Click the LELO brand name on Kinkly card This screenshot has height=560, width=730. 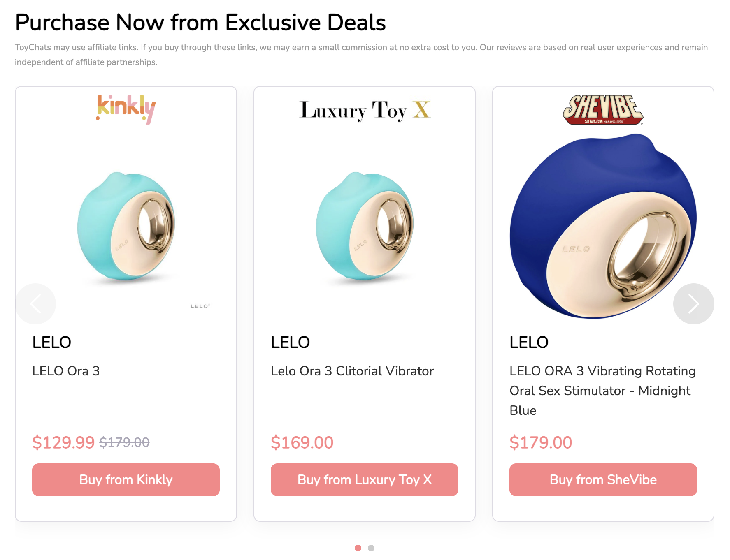click(52, 342)
